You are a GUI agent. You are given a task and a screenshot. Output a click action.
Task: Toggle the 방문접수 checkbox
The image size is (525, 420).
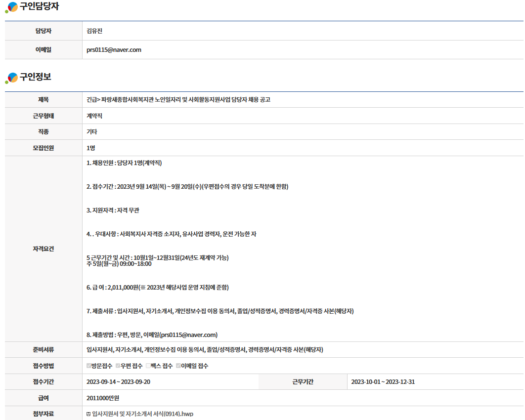pos(89,366)
